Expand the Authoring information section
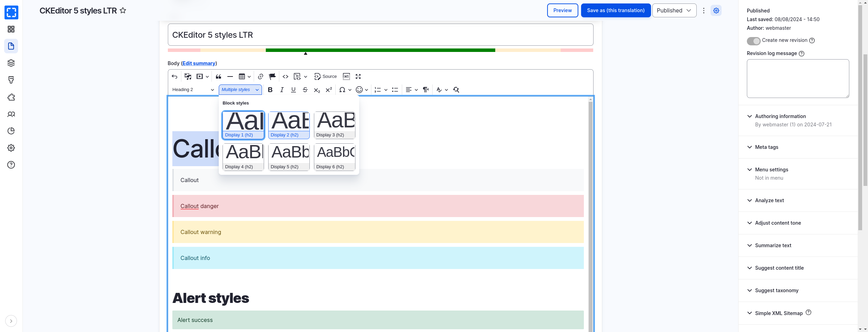The width and height of the screenshot is (868, 332). pos(780,116)
